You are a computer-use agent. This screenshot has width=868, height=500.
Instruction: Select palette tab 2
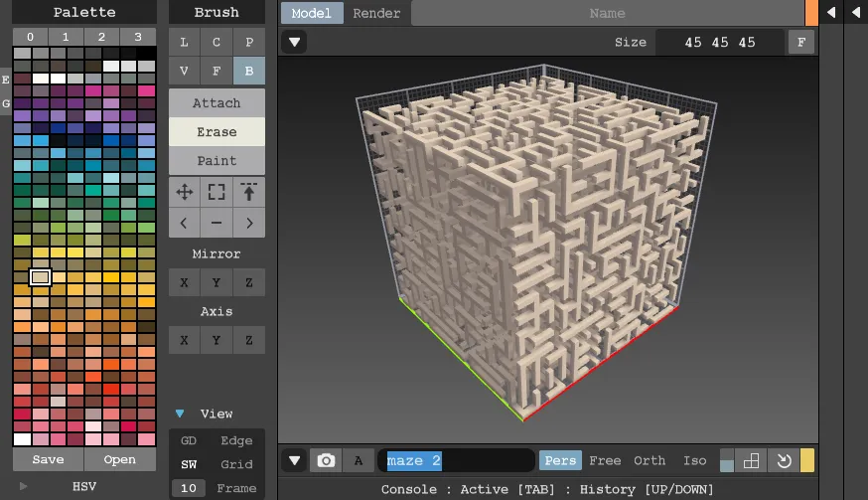102,37
